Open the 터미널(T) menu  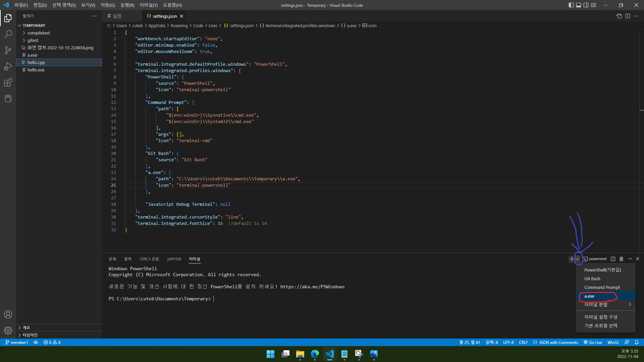click(149, 5)
